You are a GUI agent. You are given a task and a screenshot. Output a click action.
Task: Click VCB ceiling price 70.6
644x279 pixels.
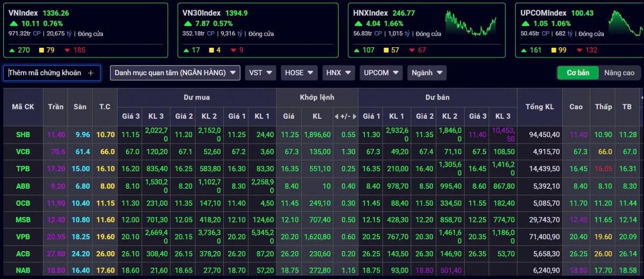click(x=58, y=152)
